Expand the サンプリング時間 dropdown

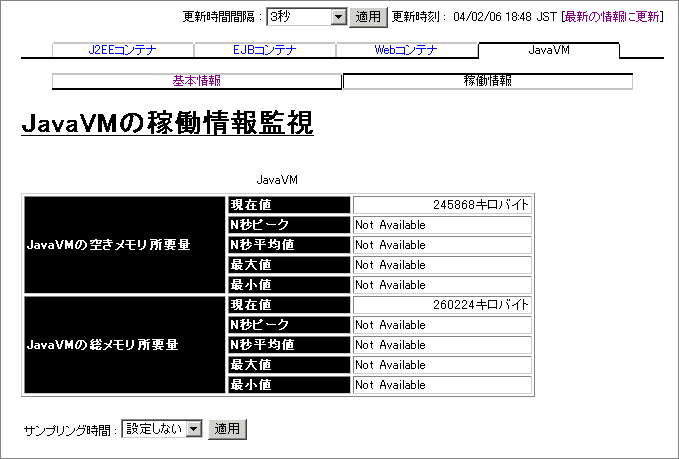pyautogui.click(x=162, y=429)
